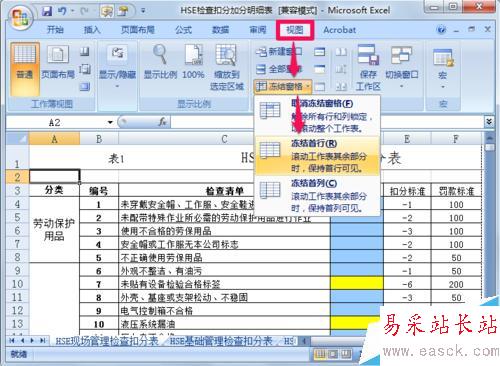Click next sheet navigation arrow
Viewport: 500px width, 366px height.
click(32, 340)
